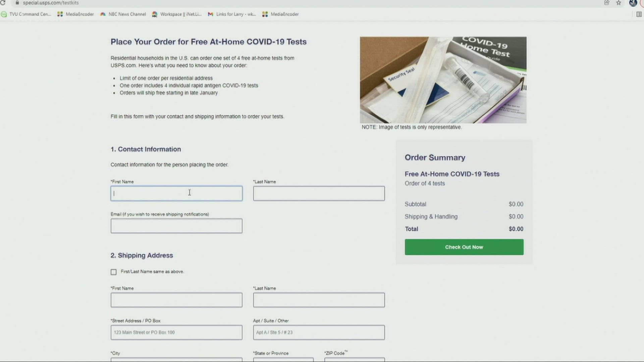Click the TVU Command Center bookmark icon
Screen dimensions: 644x362
[4, 14]
